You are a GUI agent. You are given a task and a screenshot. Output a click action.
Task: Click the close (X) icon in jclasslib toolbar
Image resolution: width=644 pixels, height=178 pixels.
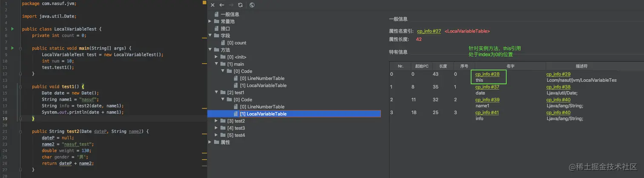pos(213,5)
